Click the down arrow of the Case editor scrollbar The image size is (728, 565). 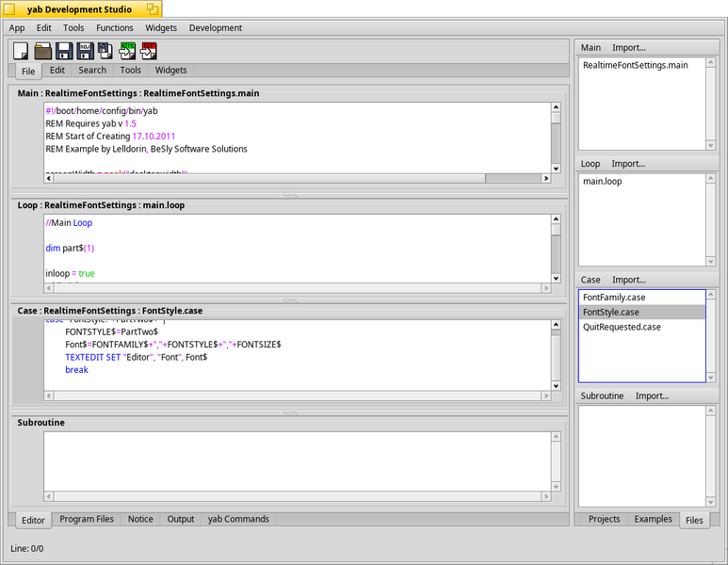pyautogui.click(x=556, y=386)
